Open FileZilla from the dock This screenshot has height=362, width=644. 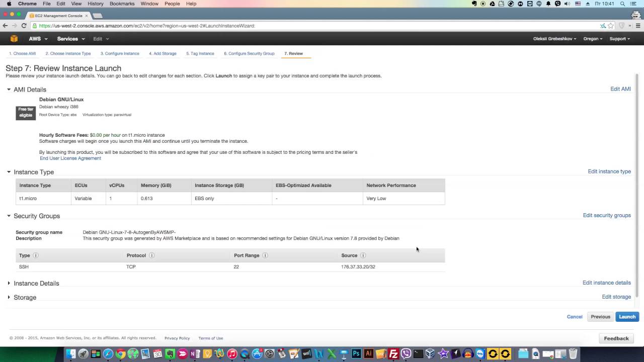pos(393,354)
